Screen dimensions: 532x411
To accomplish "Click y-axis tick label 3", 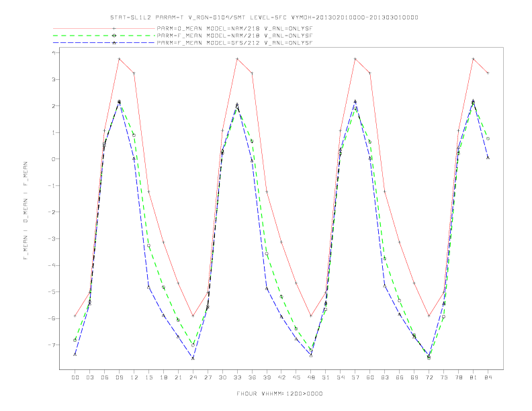I will [54, 79].
